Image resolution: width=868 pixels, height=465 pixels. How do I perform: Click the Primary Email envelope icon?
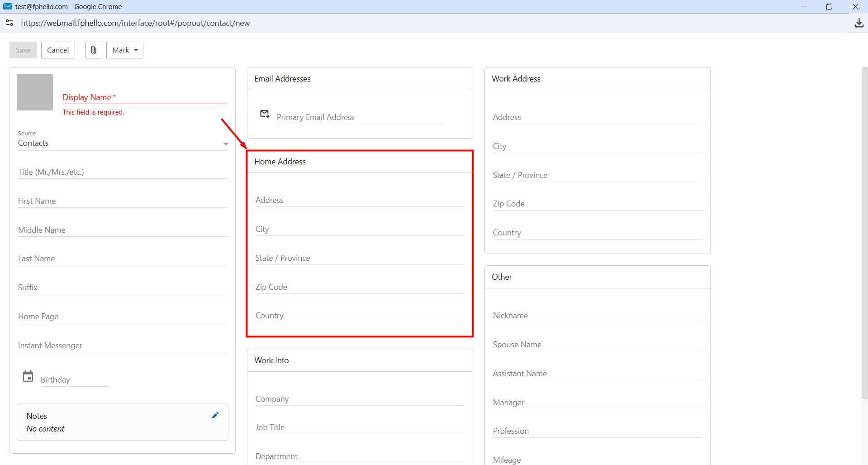[265, 114]
